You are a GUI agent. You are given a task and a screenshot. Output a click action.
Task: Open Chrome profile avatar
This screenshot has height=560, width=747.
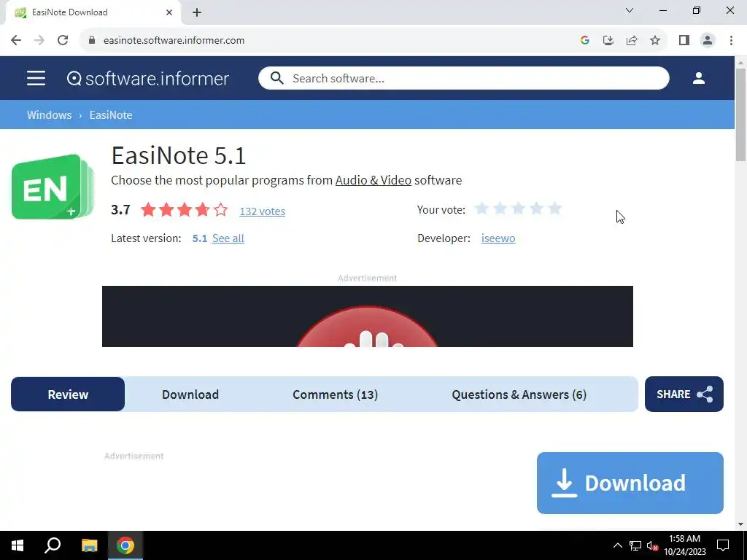click(708, 40)
